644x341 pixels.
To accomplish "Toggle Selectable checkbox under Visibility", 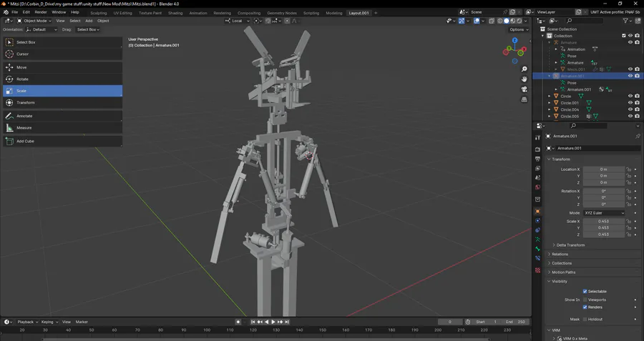I will [585, 292].
